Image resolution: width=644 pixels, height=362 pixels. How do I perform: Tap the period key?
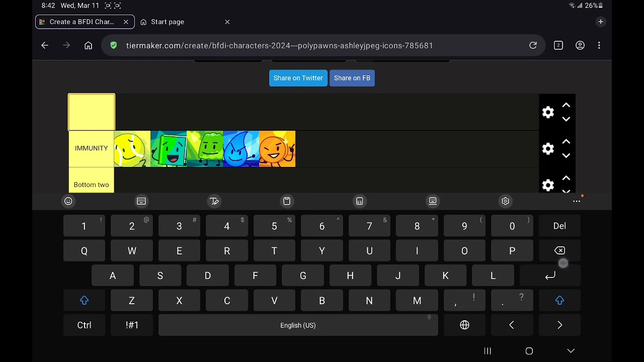[x=512, y=301]
